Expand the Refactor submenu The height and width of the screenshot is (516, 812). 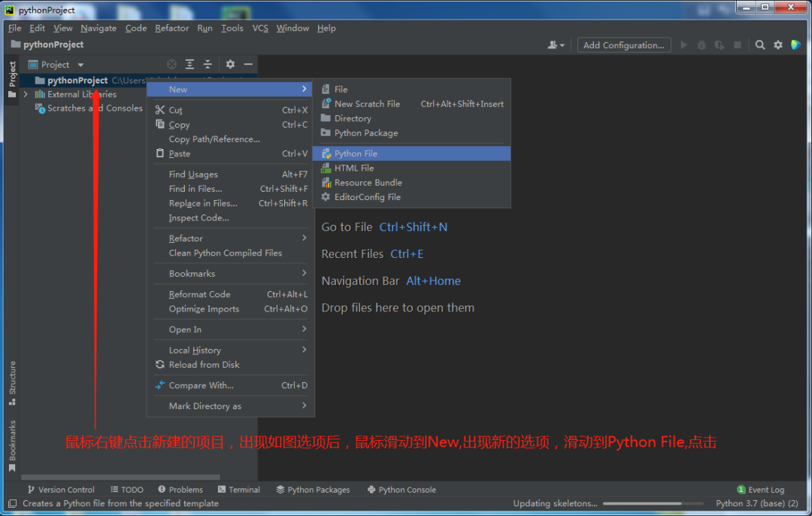[229, 238]
